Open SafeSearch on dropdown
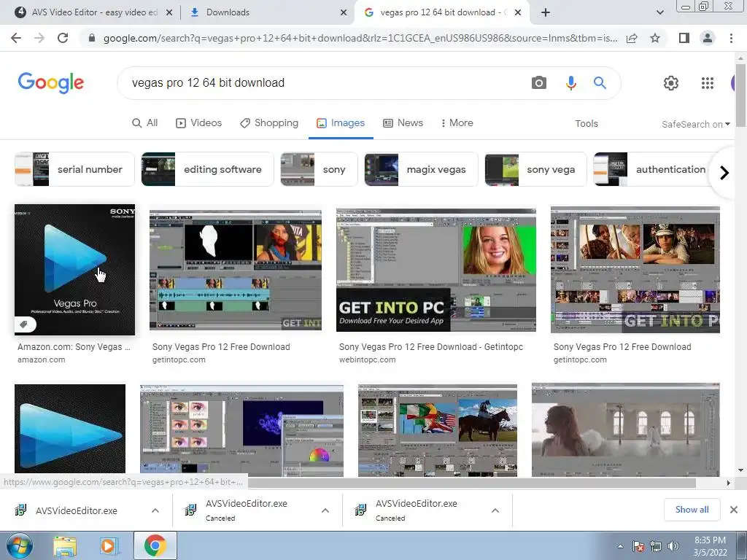Screen dimensions: 747x560 coord(695,124)
